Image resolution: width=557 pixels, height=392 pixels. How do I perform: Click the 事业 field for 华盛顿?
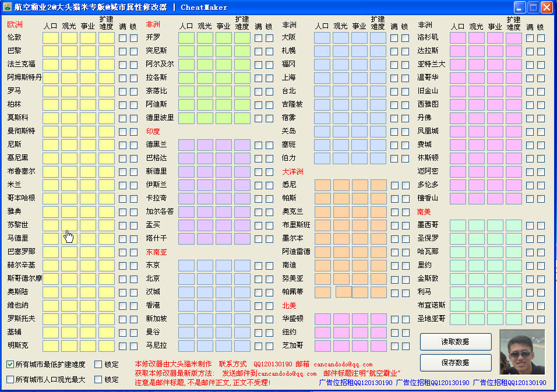point(360,319)
